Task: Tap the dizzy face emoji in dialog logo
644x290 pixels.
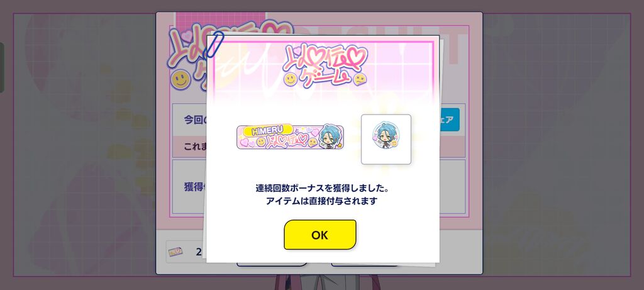Action: (x=359, y=80)
